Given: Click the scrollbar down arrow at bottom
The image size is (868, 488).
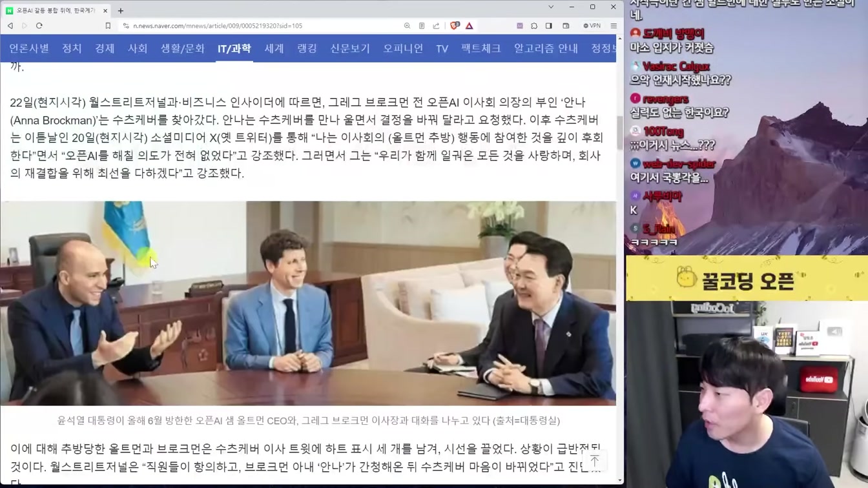Looking at the screenshot, I should click(619, 480).
